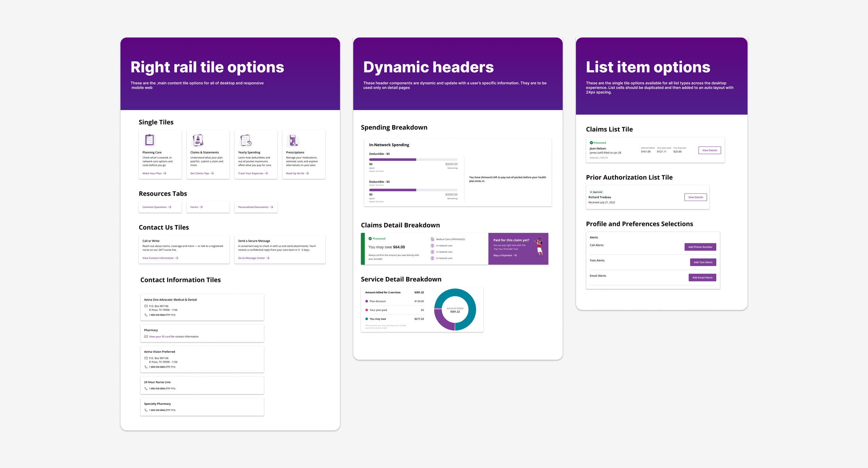This screenshot has height=468, width=868.
Task: Click the Medical Claim (PNFFAH02G) label
Action: [x=450, y=239]
